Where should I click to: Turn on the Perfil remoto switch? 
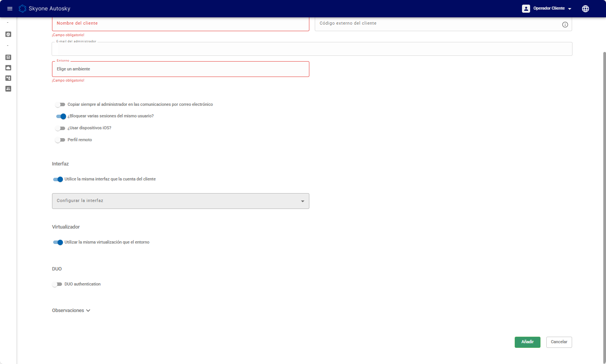pos(60,140)
